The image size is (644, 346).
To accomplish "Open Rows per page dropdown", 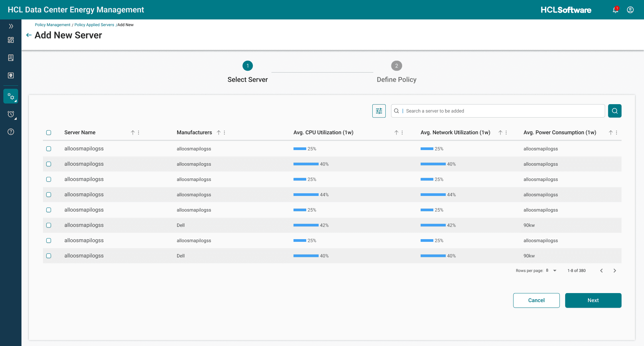I will [x=551, y=271].
